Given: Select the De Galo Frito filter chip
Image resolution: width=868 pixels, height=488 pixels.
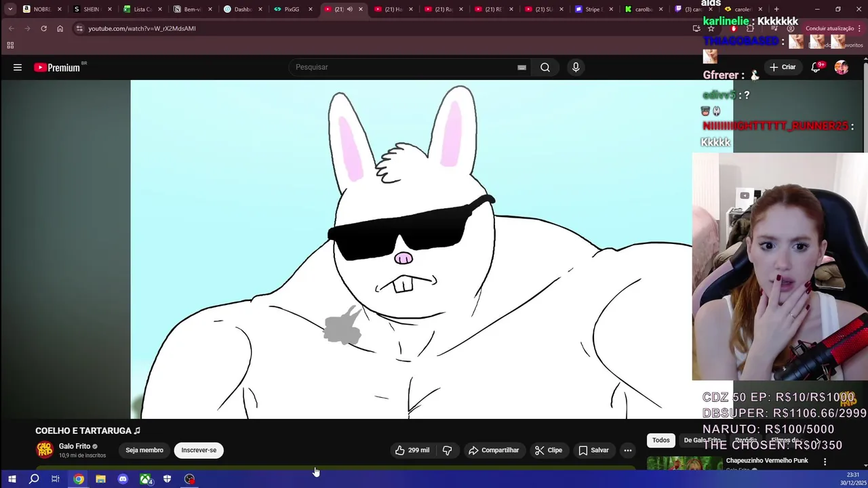Looking at the screenshot, I should 702,440.
